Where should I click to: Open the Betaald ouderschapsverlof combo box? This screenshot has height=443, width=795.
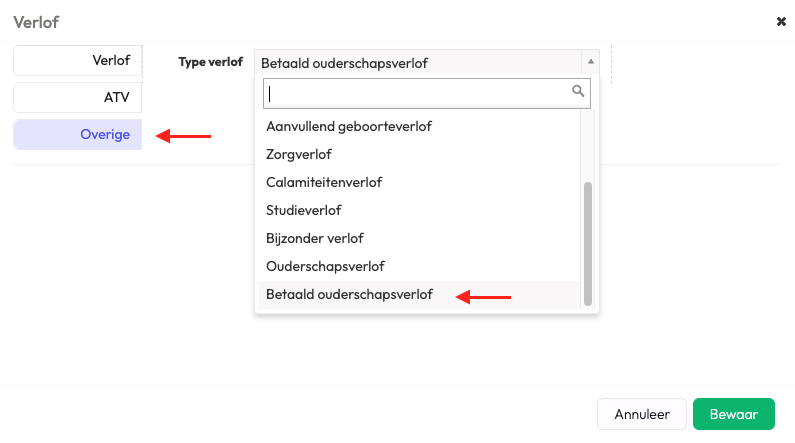pyautogui.click(x=420, y=62)
